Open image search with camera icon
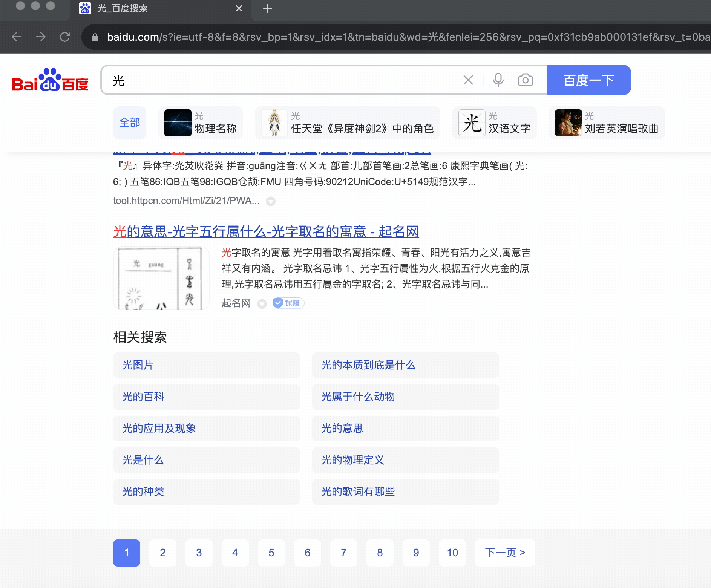 pyautogui.click(x=525, y=80)
